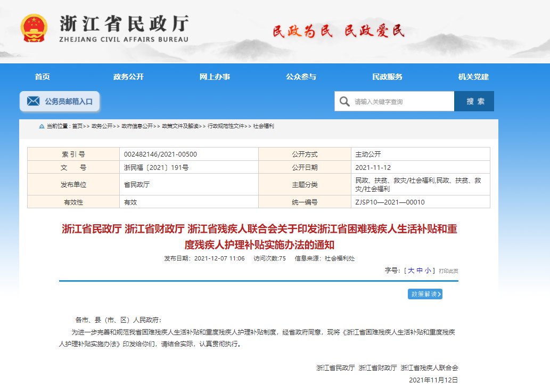Select 公众参与 in the main nav
550x392 pixels.
coord(301,77)
